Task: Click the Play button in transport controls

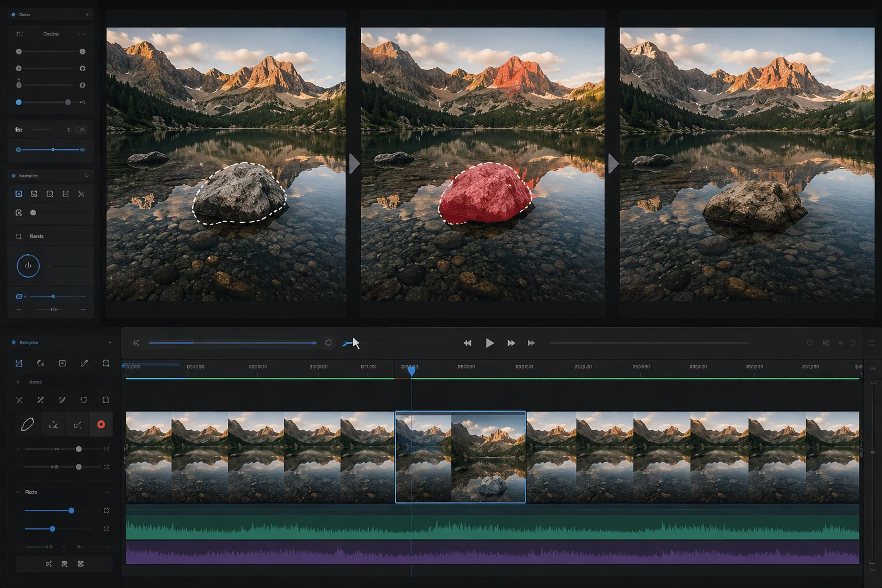Action: coord(490,343)
